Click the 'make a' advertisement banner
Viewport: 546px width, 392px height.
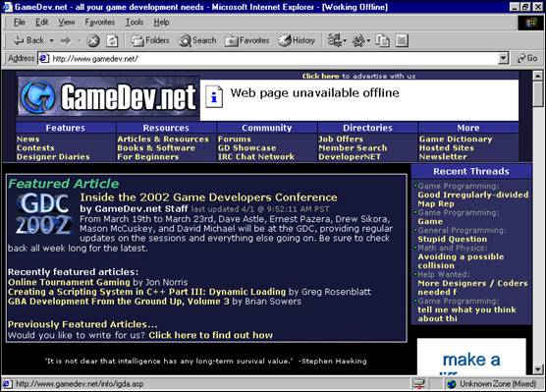471,357
